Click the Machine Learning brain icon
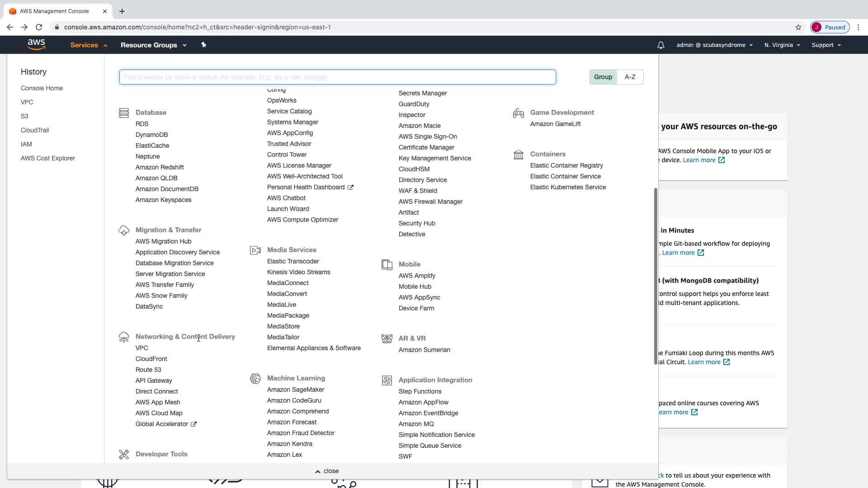The image size is (868, 488). click(x=255, y=379)
